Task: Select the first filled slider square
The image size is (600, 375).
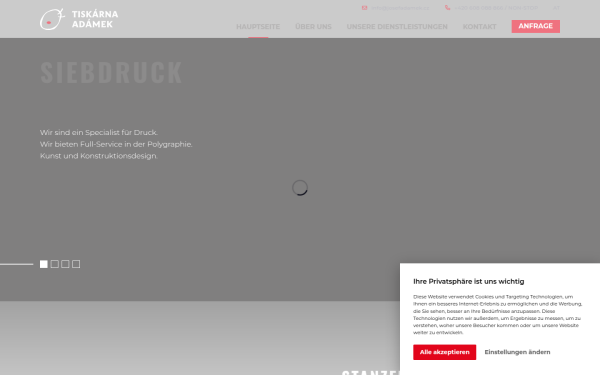Action: point(44,264)
